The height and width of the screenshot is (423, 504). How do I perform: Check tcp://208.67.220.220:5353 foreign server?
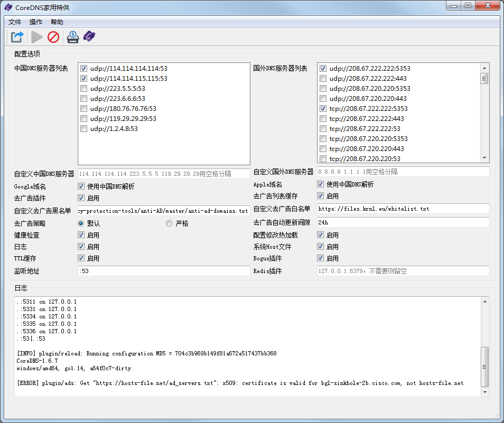(323, 138)
